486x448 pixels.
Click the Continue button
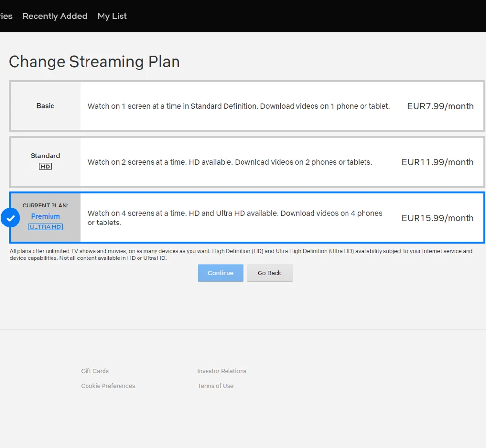(221, 273)
